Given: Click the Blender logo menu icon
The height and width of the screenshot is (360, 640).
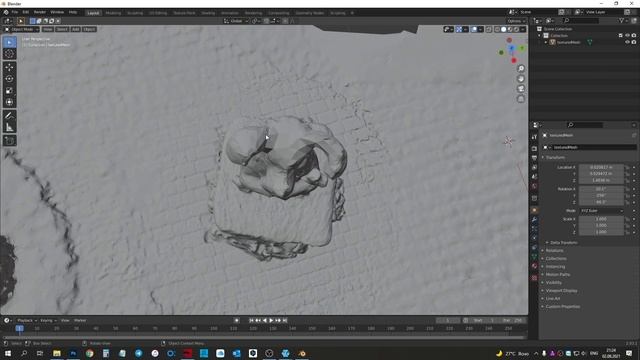Looking at the screenshot, I should [6, 13].
